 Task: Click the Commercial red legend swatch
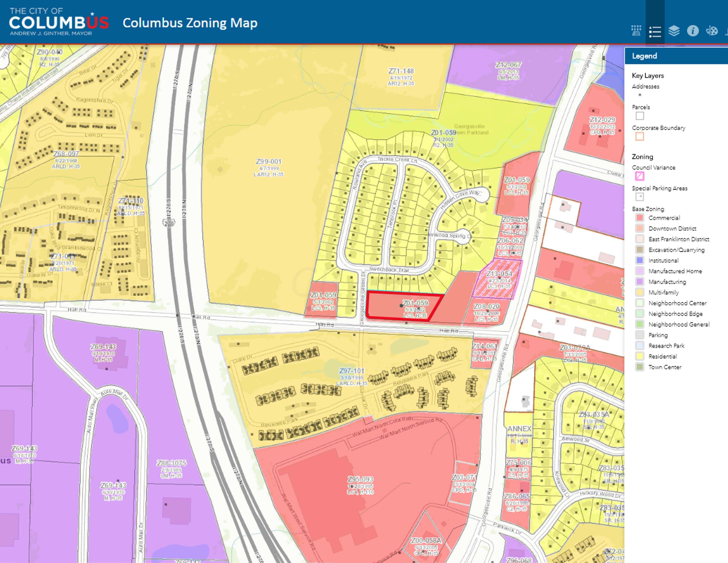[639, 218]
